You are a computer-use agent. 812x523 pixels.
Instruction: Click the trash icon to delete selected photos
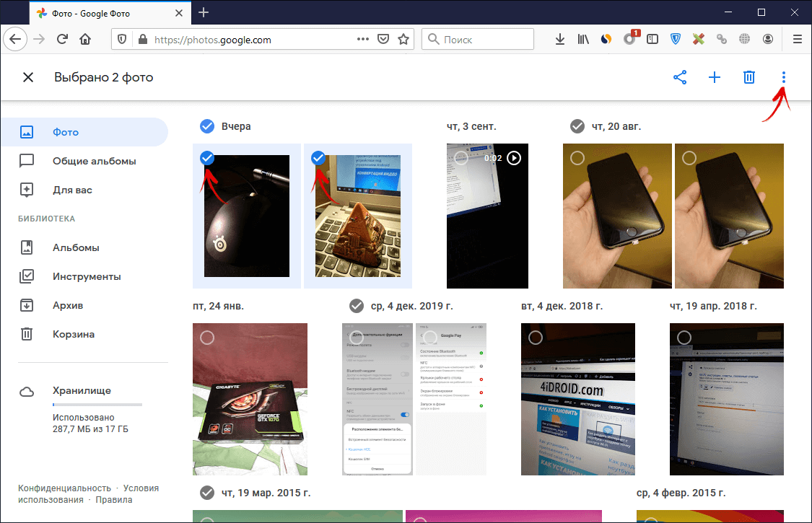click(x=749, y=78)
